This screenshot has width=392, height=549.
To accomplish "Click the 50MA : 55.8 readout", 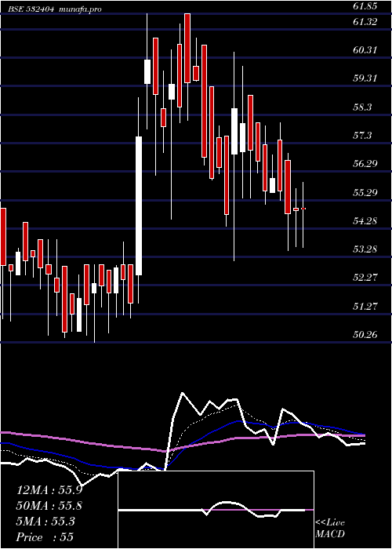I will click(49, 506).
